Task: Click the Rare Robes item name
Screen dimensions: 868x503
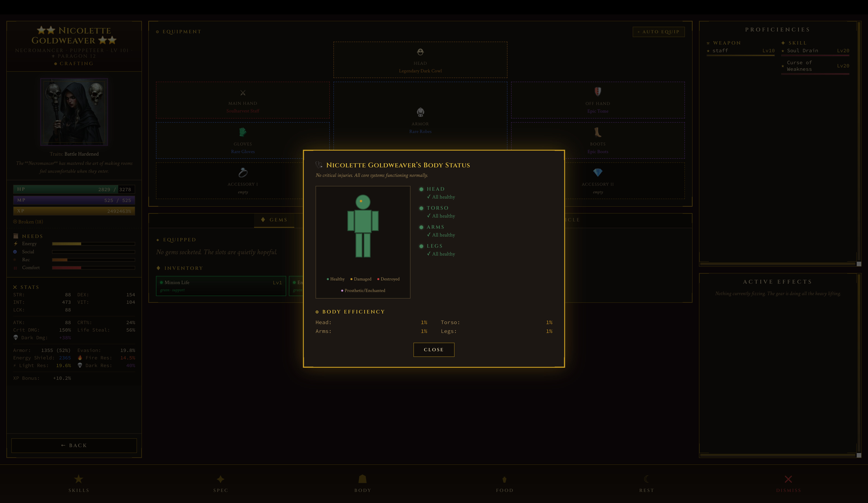Action: pyautogui.click(x=420, y=132)
